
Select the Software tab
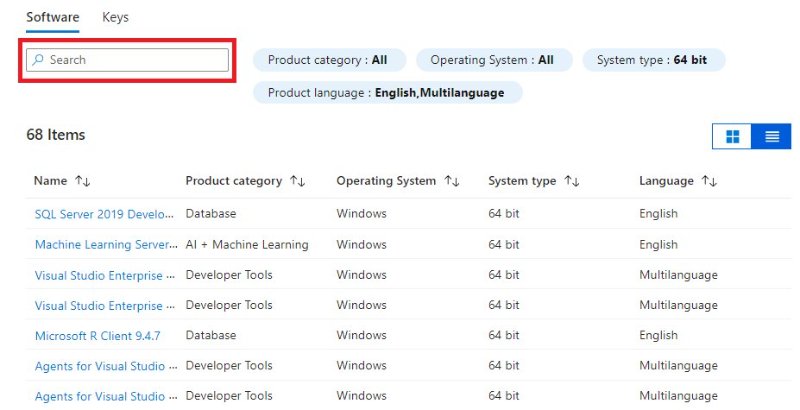tap(52, 17)
